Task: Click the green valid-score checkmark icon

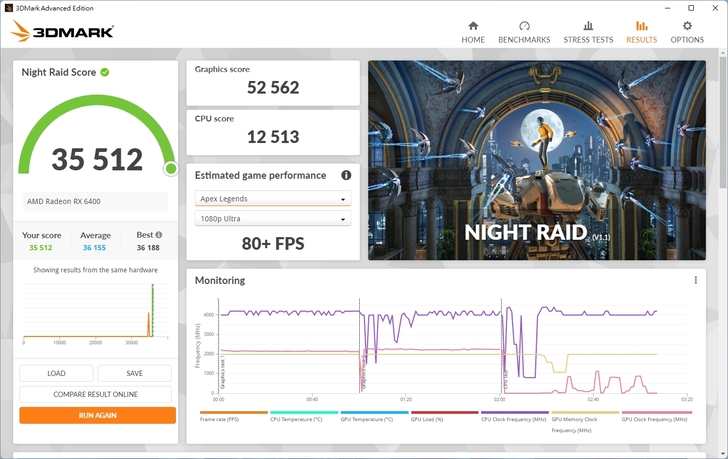Action: pos(105,72)
